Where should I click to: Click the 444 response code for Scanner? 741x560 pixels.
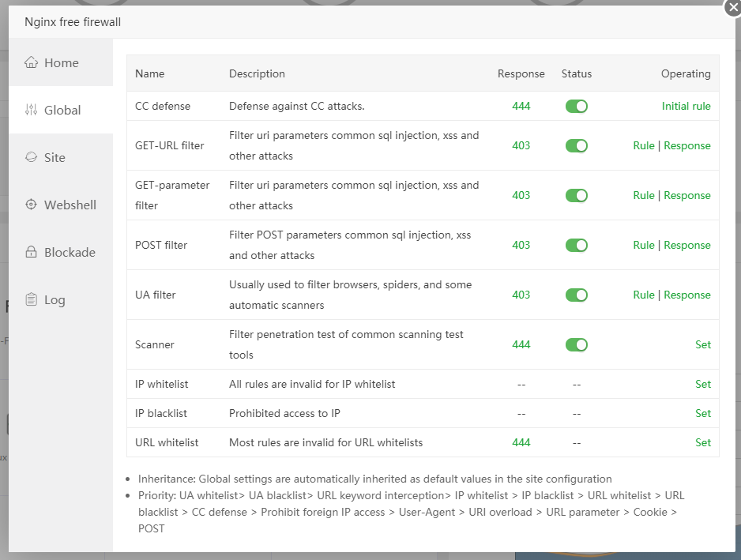[x=521, y=344]
